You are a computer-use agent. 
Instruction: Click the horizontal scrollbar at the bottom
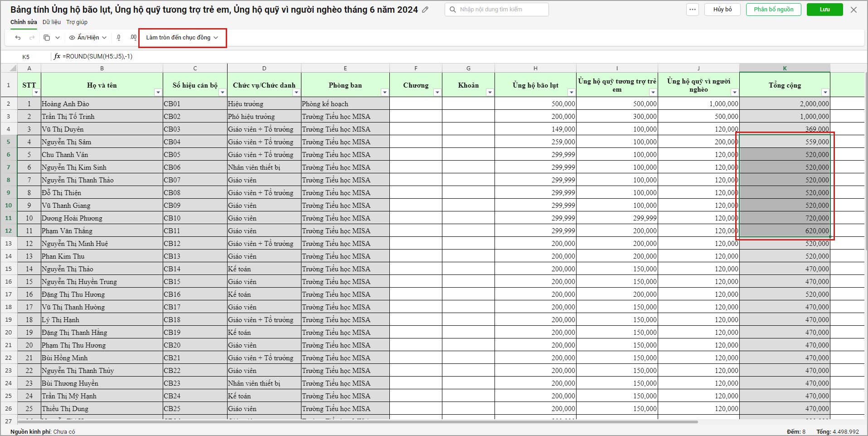click(x=357, y=422)
